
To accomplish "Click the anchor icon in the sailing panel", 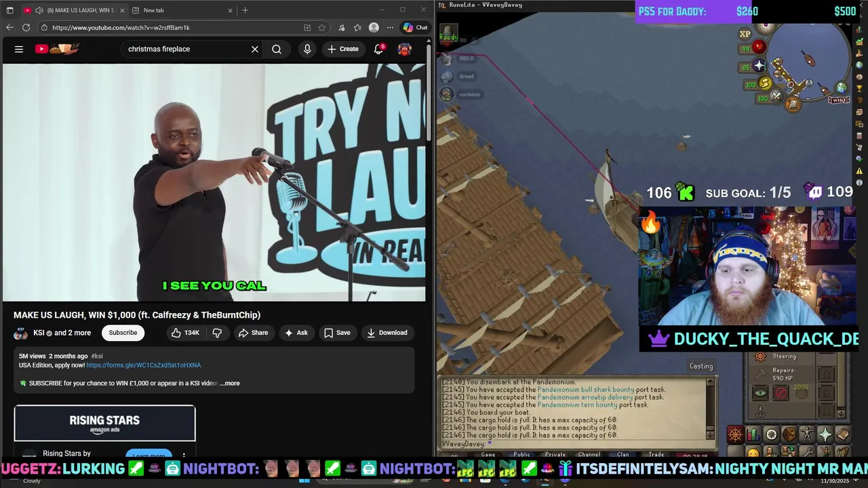I will click(x=760, y=411).
